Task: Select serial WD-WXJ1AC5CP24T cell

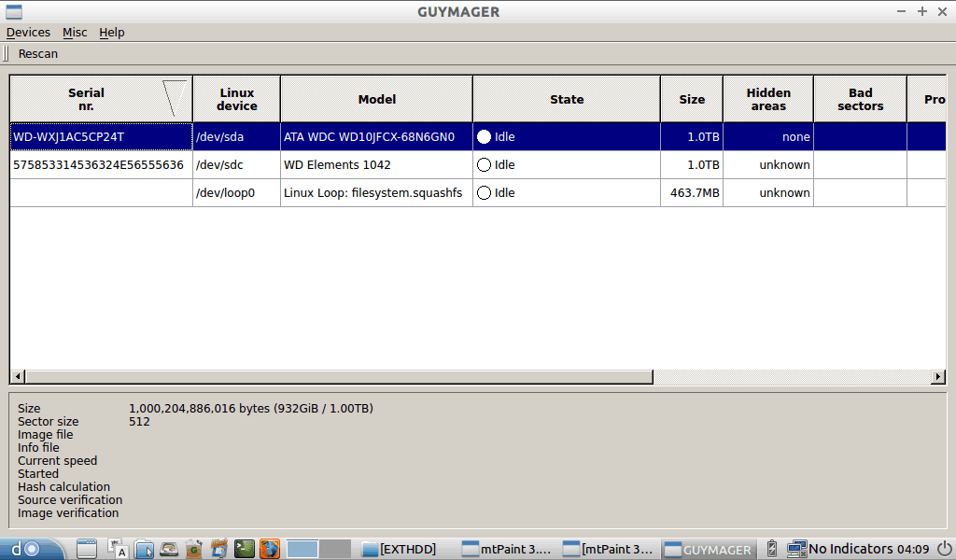Action: click(101, 137)
